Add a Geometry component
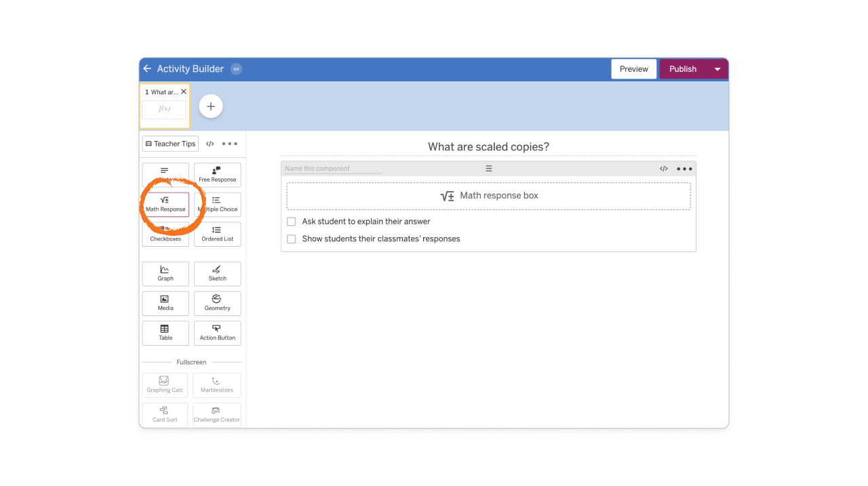868x486 pixels. pyautogui.click(x=217, y=303)
